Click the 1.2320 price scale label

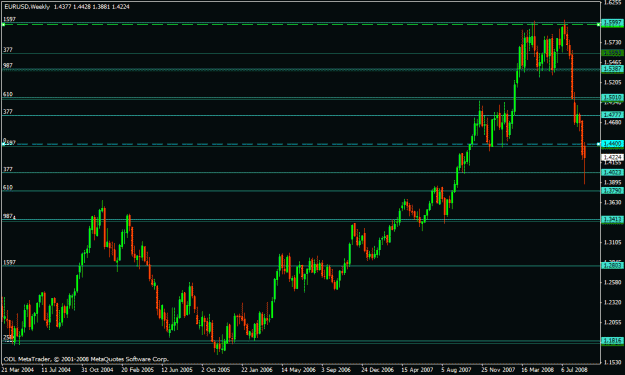pos(613,302)
